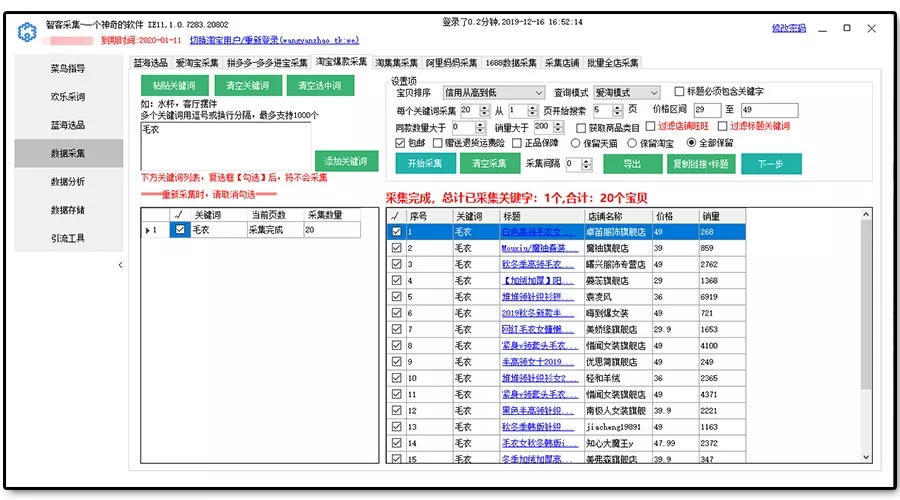
Task: Select the 保留天猫 radio button
Action: pos(575,143)
